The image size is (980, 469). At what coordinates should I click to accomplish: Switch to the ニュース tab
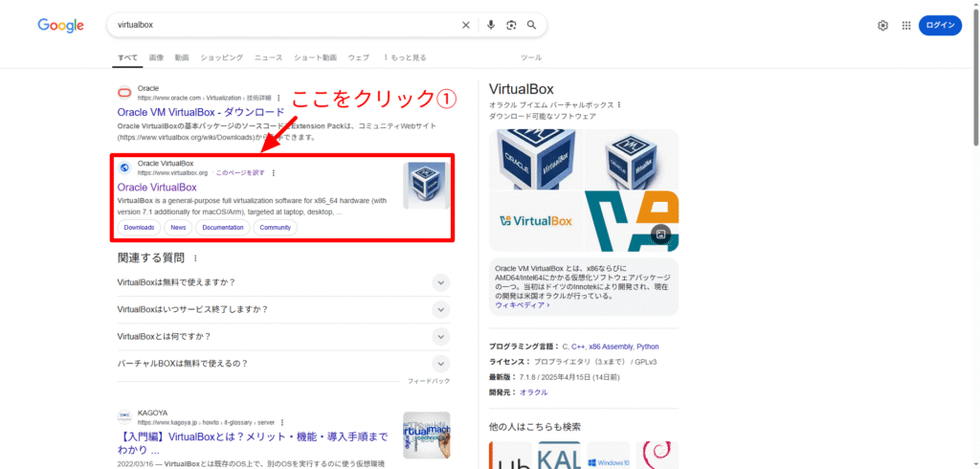tap(268, 57)
